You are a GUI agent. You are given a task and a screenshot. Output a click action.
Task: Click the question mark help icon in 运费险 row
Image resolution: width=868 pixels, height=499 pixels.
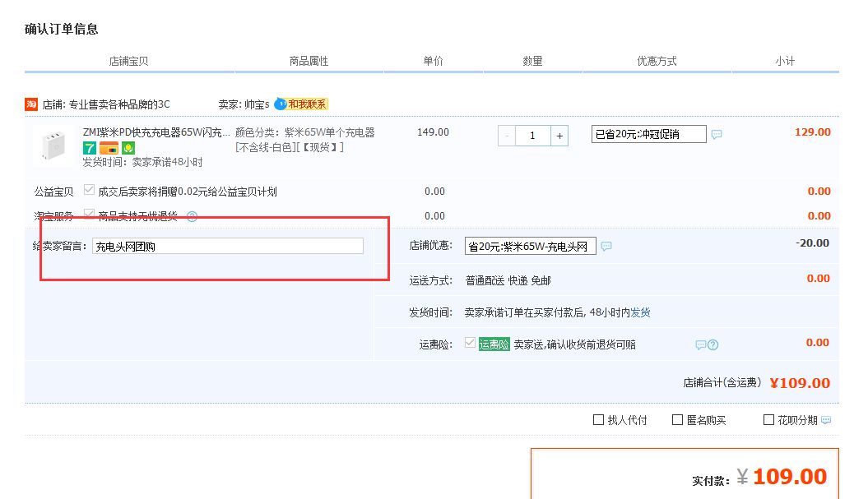[x=713, y=345]
